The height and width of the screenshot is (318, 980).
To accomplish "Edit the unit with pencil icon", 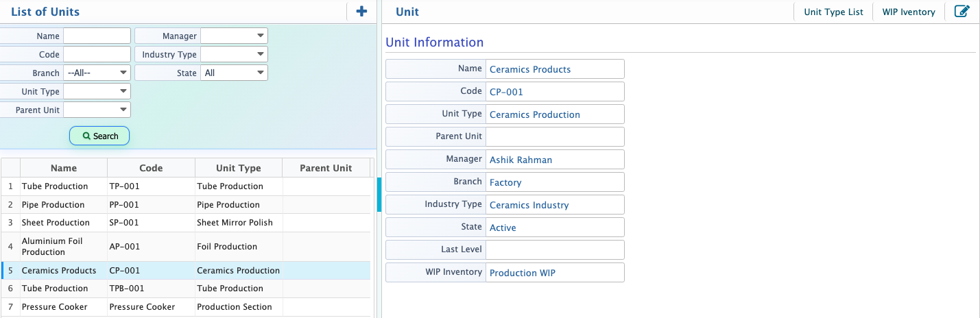I will (962, 11).
